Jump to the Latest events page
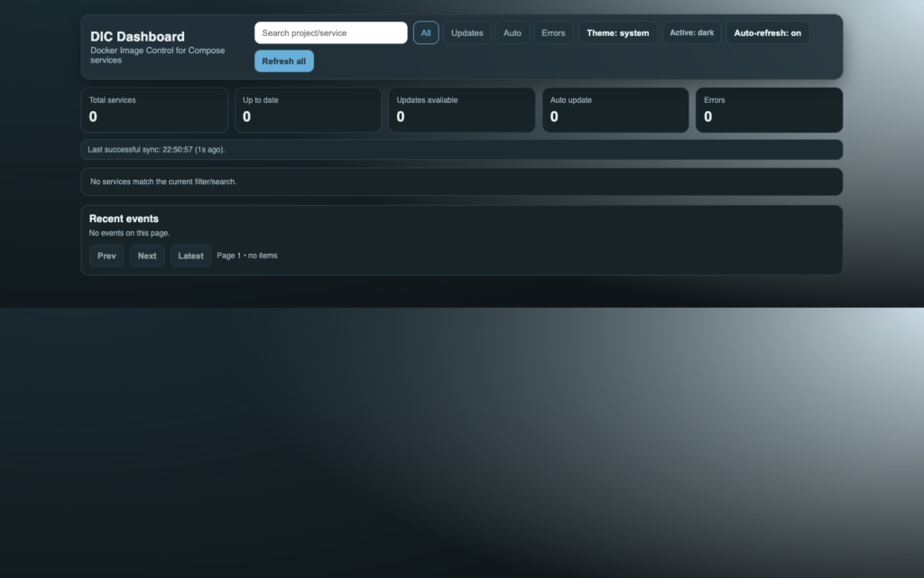 [190, 256]
